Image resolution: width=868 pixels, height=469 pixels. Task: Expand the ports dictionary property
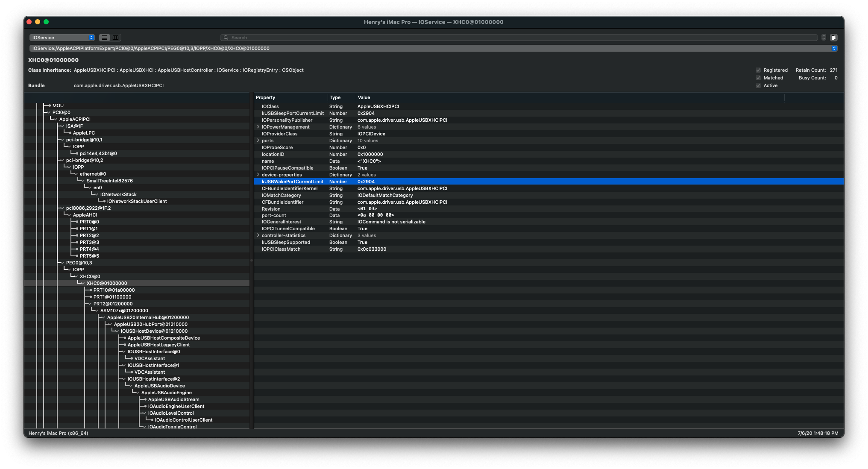coord(258,141)
